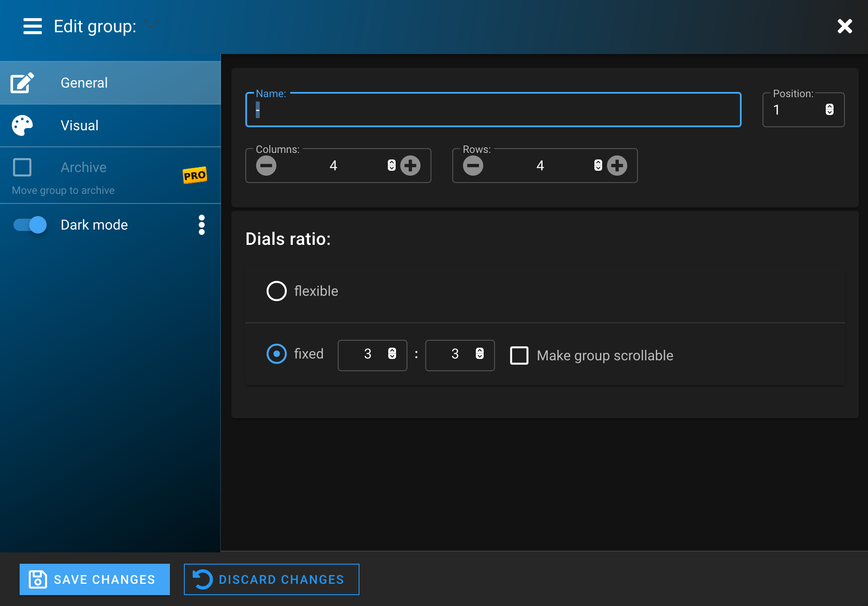Click the General pencil edit icon

22,83
